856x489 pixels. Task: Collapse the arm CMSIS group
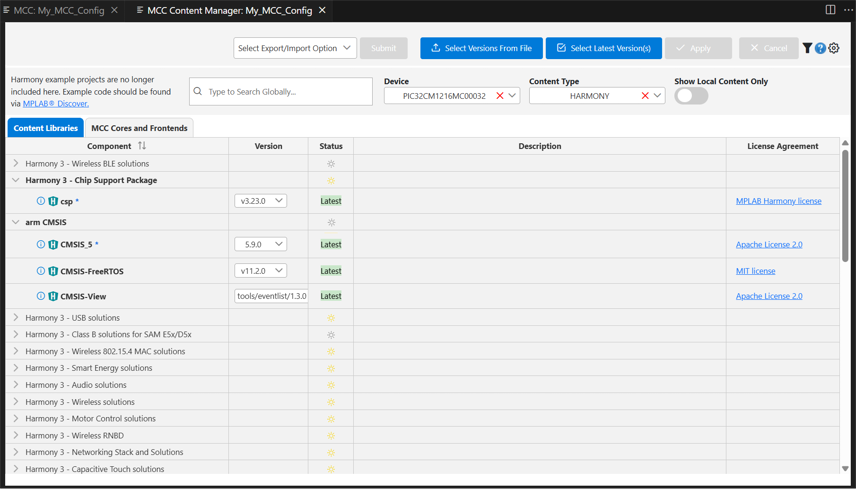tap(15, 222)
